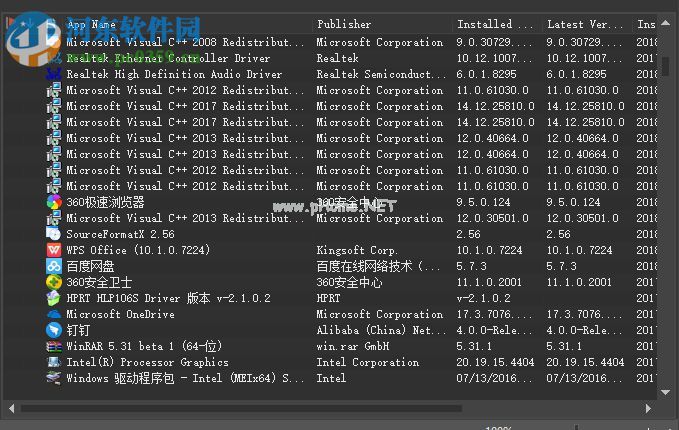Click the Kingsoft Corp. publisher cell
Viewport: 679px width, 430px height.
pos(357,250)
